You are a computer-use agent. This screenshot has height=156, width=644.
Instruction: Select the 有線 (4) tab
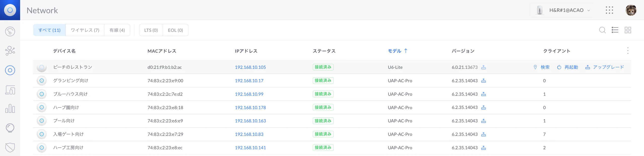click(117, 30)
